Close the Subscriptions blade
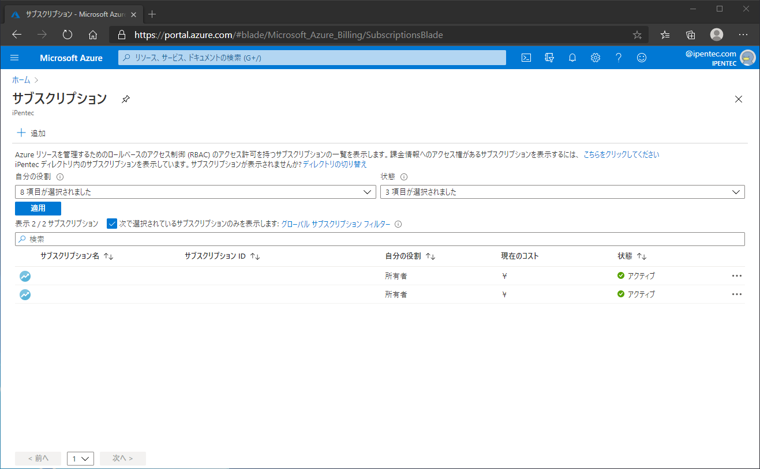760x469 pixels. [x=738, y=99]
